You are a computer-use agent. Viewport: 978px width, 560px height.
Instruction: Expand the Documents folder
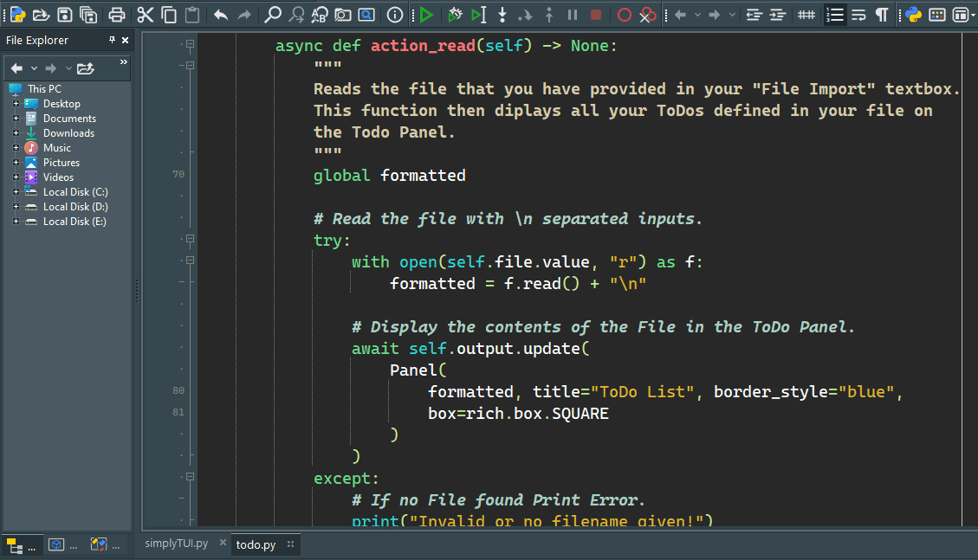pos(16,118)
